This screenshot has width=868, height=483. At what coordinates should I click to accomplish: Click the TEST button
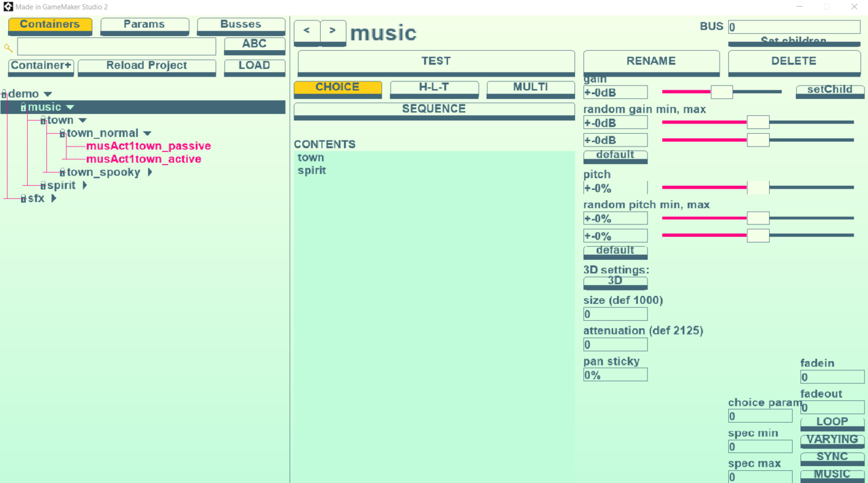tap(436, 62)
